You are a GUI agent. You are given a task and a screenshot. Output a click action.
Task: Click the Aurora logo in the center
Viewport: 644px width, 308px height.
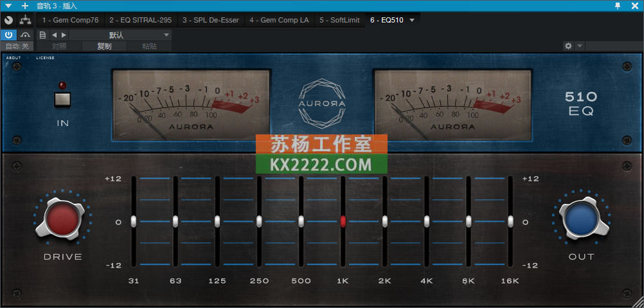(x=322, y=103)
